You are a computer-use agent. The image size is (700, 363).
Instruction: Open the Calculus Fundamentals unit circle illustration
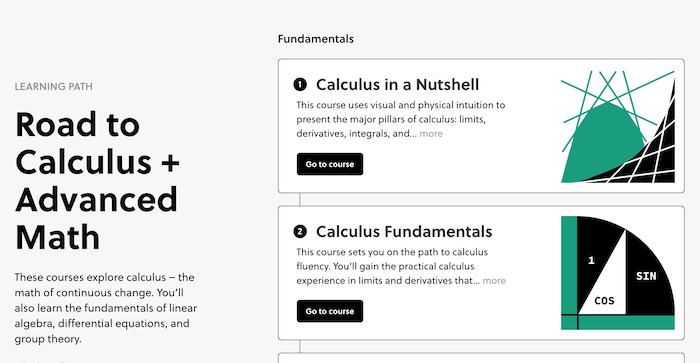point(618,273)
